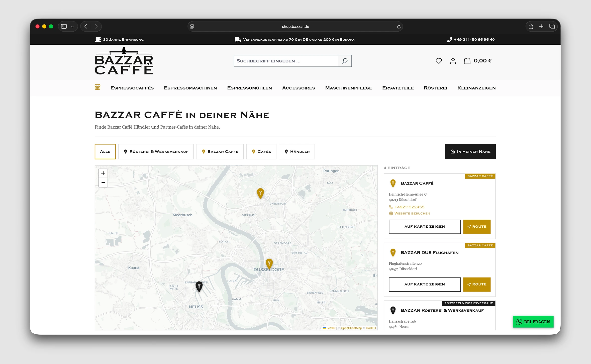The height and width of the screenshot is (364, 591).
Task: Reload the page in Safari
Action: [399, 27]
